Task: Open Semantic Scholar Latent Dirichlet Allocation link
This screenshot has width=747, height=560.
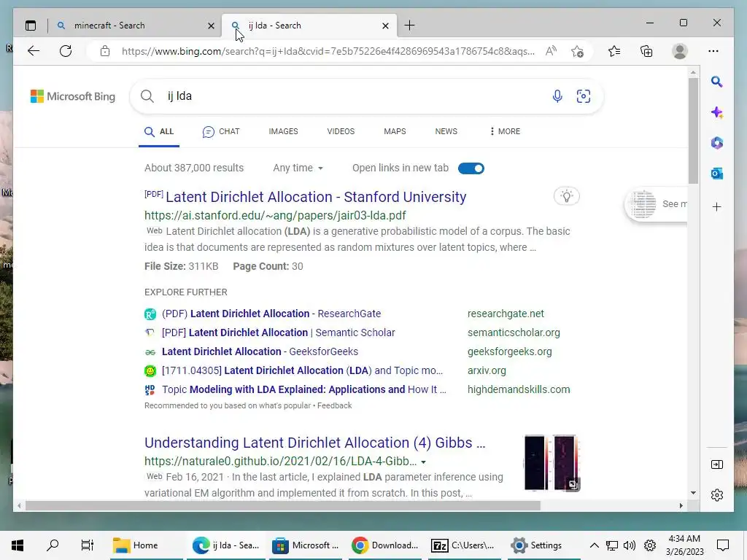Action: click(278, 332)
